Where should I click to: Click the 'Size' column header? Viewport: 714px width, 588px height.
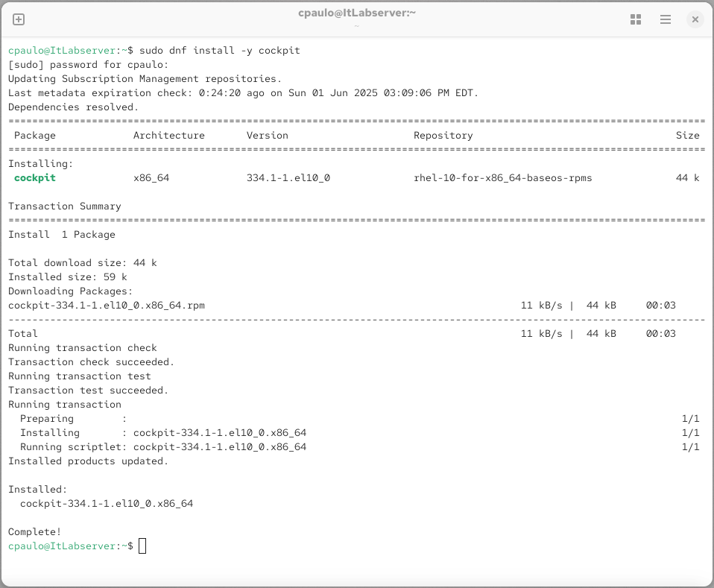tap(687, 136)
